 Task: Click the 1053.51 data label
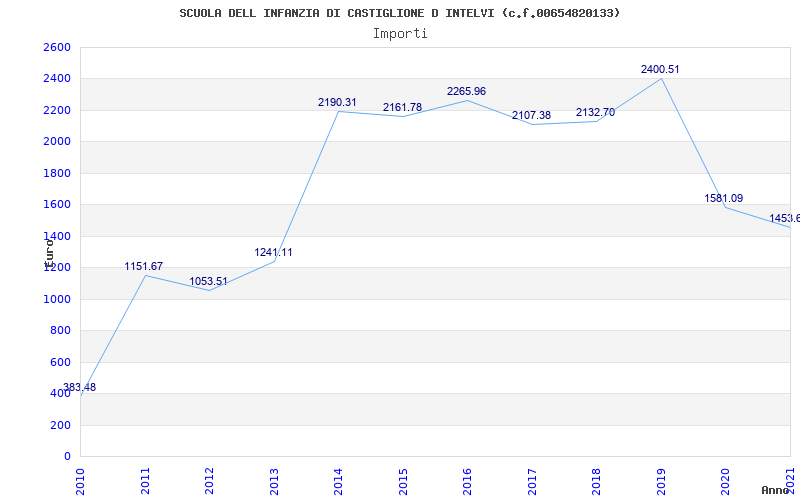pyautogui.click(x=209, y=282)
